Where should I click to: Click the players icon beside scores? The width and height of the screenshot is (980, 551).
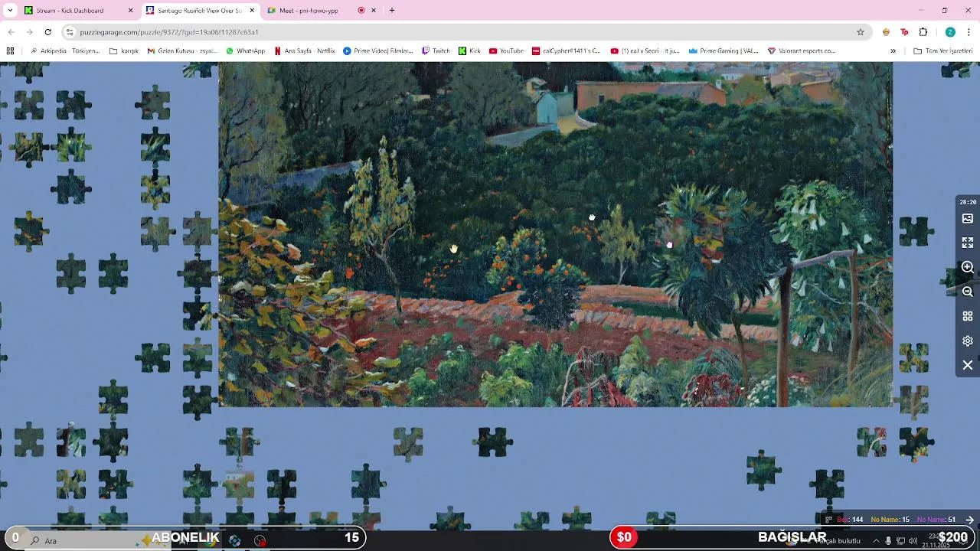coord(828,520)
